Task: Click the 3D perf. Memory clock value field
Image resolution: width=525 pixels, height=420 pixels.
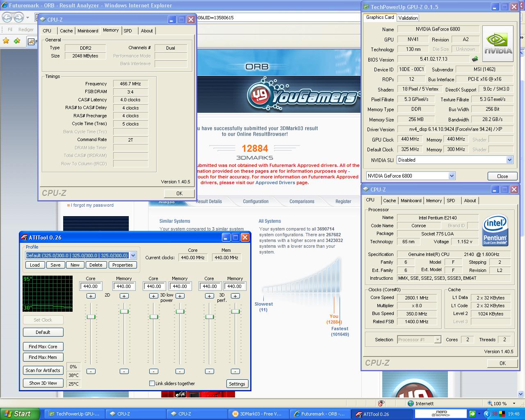Action: coord(235,286)
